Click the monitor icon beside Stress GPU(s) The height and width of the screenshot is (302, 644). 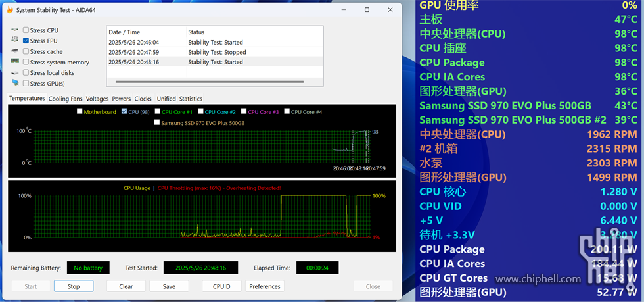click(14, 83)
